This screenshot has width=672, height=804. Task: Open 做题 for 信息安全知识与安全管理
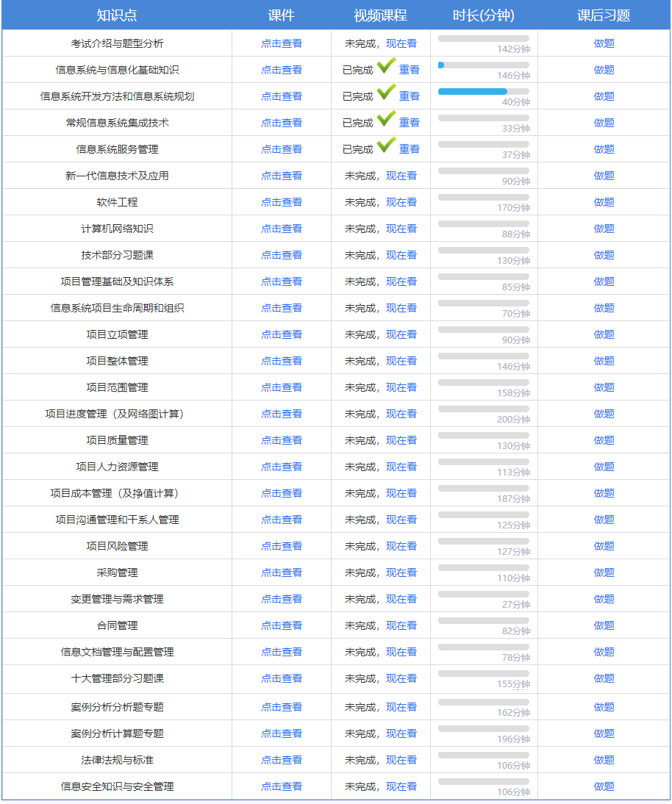(604, 786)
